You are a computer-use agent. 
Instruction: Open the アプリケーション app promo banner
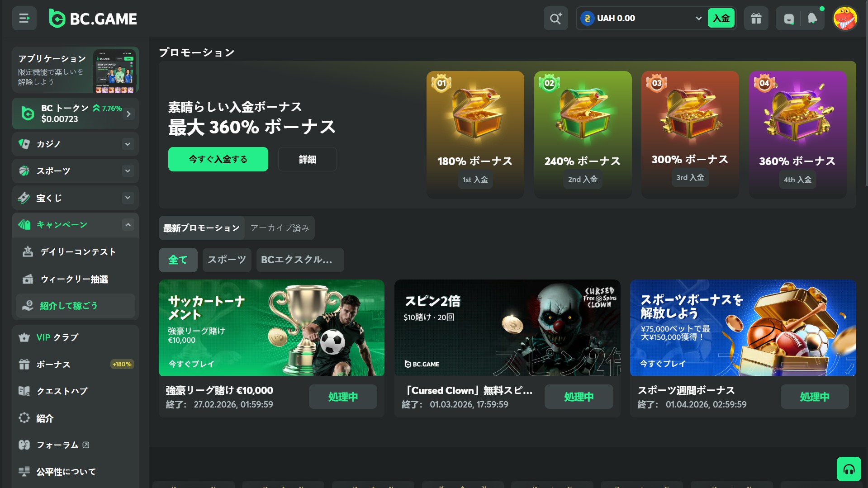pos(76,70)
